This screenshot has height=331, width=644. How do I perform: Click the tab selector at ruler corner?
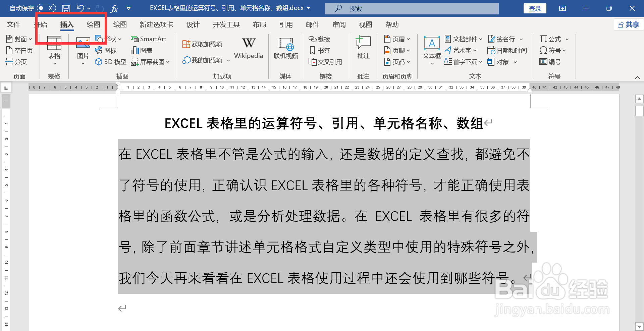point(6,88)
